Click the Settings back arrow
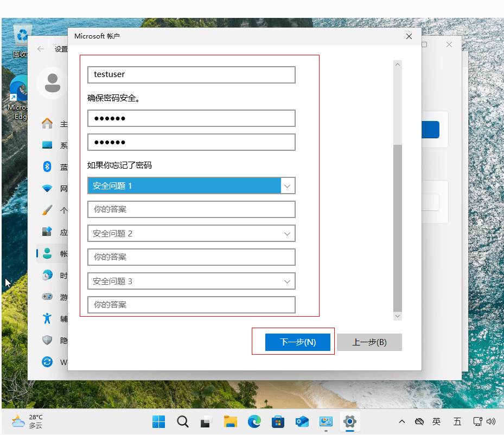This screenshot has width=504, height=435. pos(41,49)
